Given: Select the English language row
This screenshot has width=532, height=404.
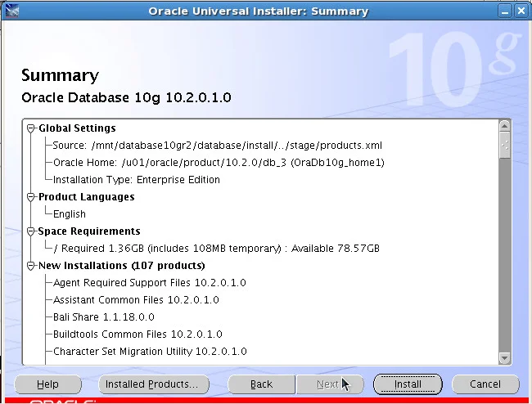Looking at the screenshot, I should [x=70, y=214].
